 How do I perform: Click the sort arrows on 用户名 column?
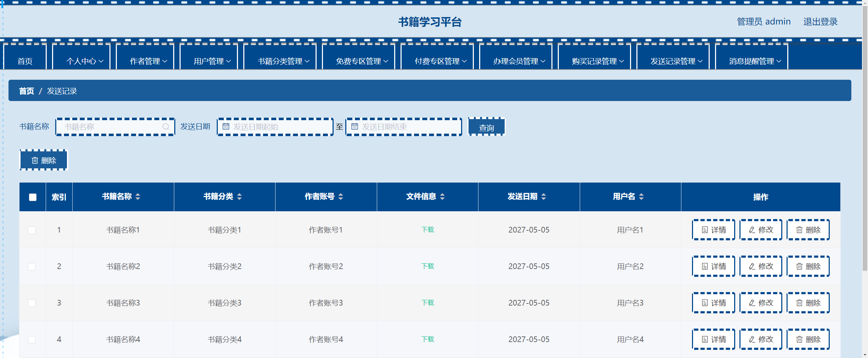pos(642,197)
